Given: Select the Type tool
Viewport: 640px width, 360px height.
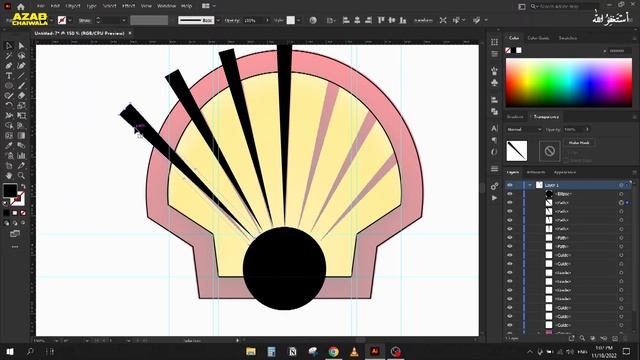Looking at the screenshot, I should [x=9, y=76].
